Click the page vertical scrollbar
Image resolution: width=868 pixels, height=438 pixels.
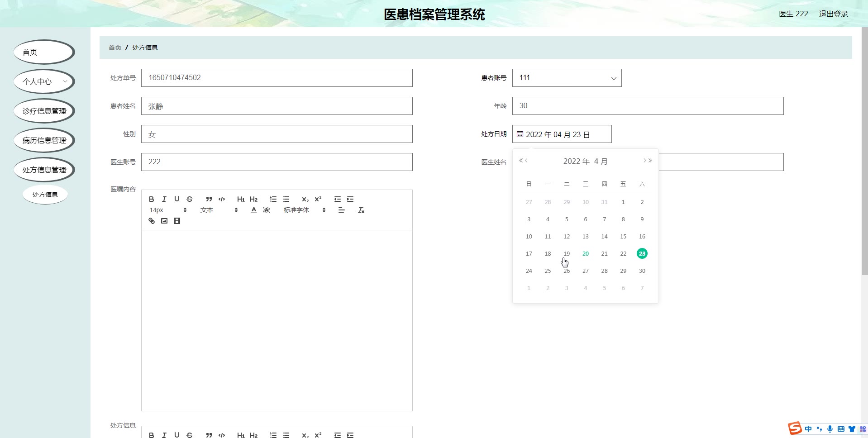(x=865, y=151)
